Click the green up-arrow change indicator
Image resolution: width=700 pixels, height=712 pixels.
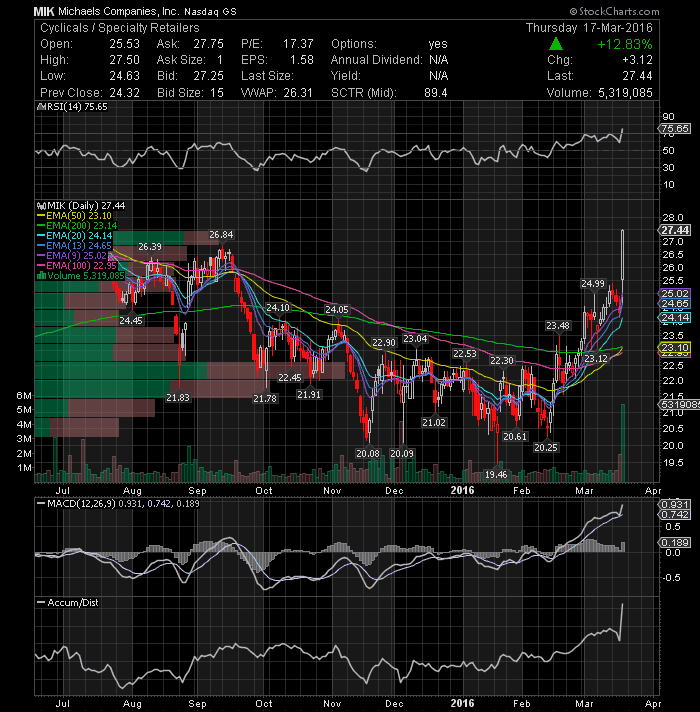556,44
